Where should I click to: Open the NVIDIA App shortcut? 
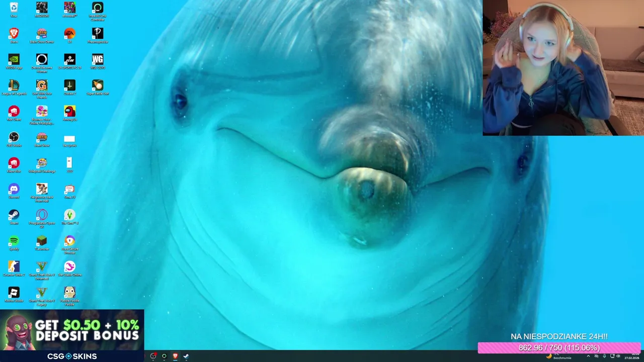tap(14, 61)
